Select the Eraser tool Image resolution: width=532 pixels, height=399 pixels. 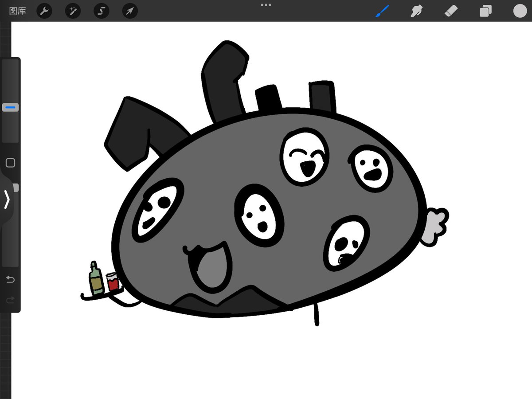click(x=451, y=11)
